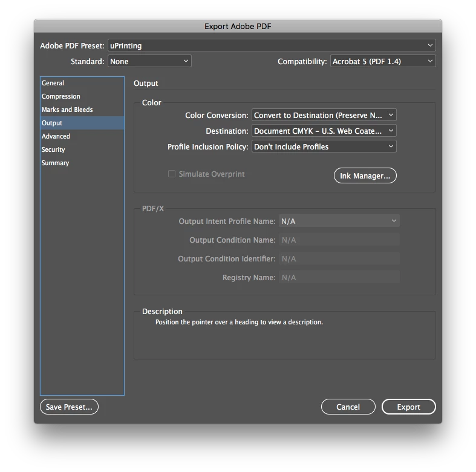
Task: Open the Adobe PDF Preset dropdown
Action: point(272,45)
